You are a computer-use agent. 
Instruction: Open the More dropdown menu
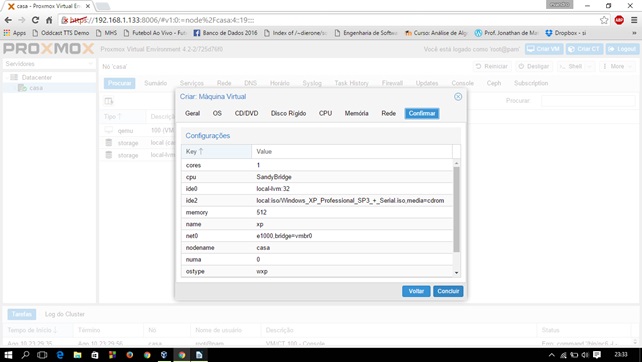click(617, 66)
